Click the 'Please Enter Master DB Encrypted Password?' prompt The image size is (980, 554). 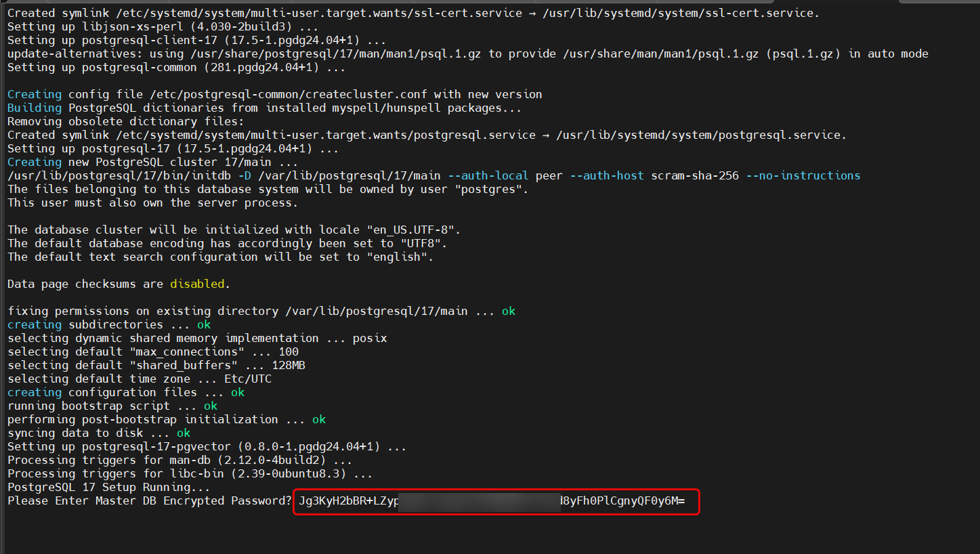coord(149,501)
